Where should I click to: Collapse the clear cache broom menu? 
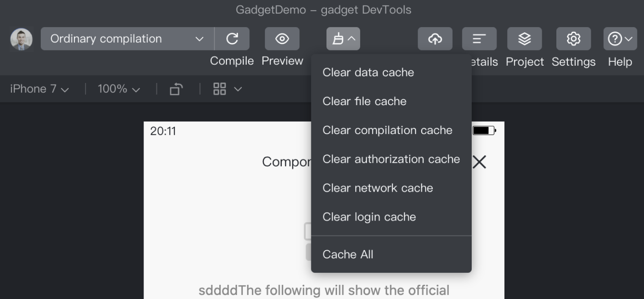tap(343, 39)
